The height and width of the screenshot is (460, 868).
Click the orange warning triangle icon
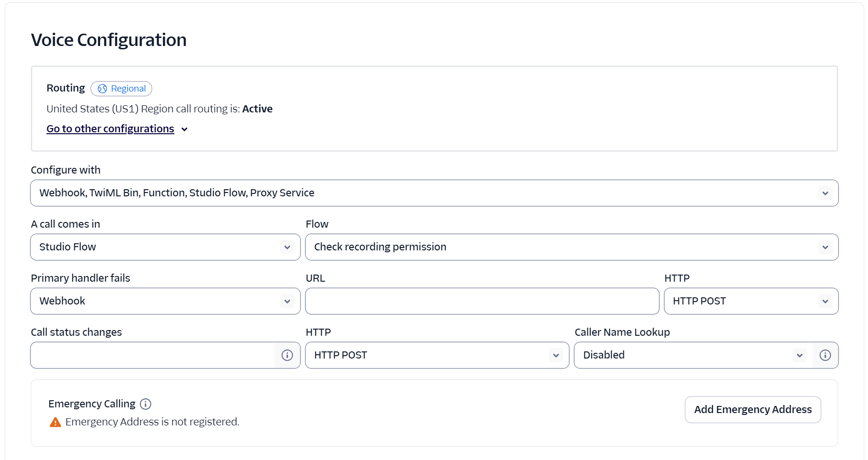click(x=55, y=422)
